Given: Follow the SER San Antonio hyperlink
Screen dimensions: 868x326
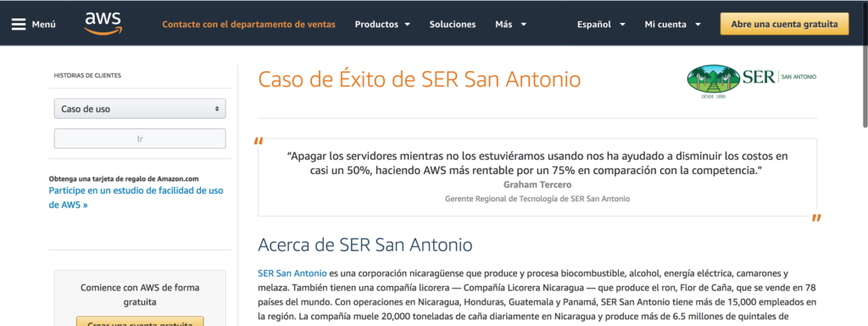Looking at the screenshot, I should pyautogui.click(x=292, y=273).
